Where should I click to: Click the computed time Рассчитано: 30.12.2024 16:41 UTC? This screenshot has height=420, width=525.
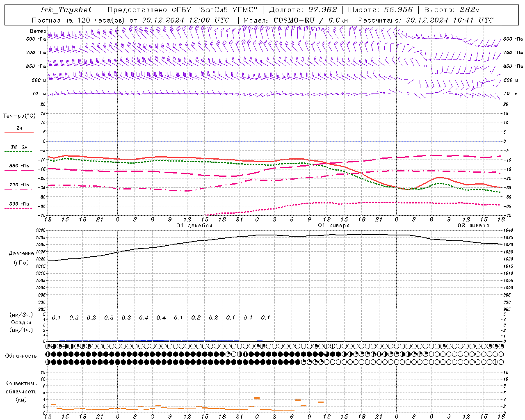(426, 20)
